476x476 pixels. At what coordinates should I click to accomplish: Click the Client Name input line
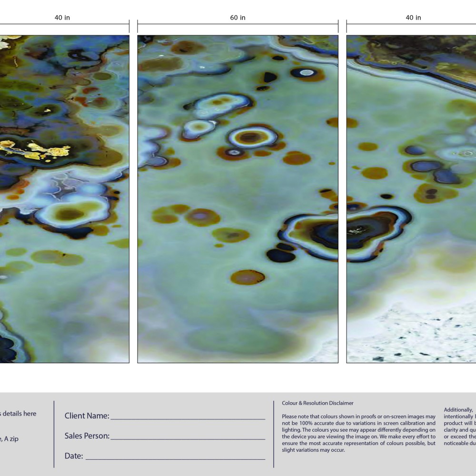pos(188,418)
